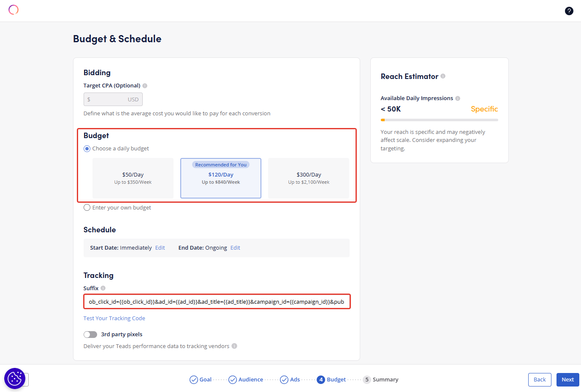Go to the Goal step
Screen dimensions: 581x392
point(201,379)
